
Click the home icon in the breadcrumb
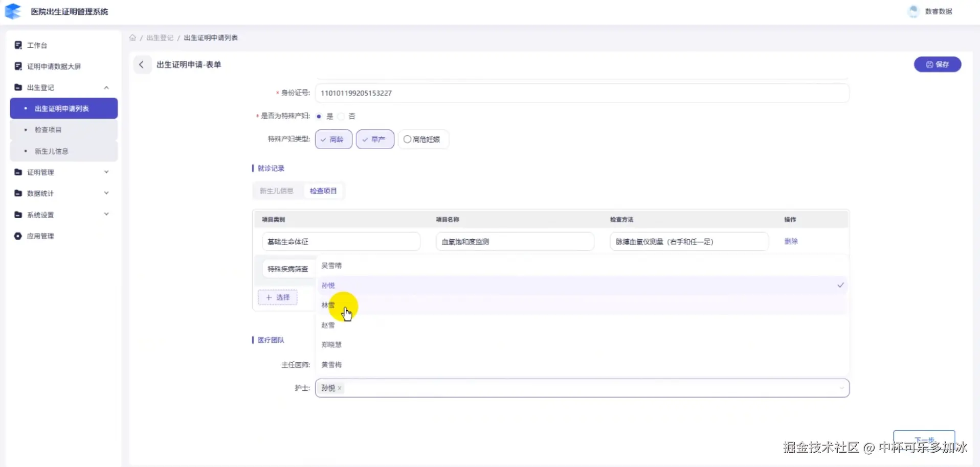tap(132, 38)
